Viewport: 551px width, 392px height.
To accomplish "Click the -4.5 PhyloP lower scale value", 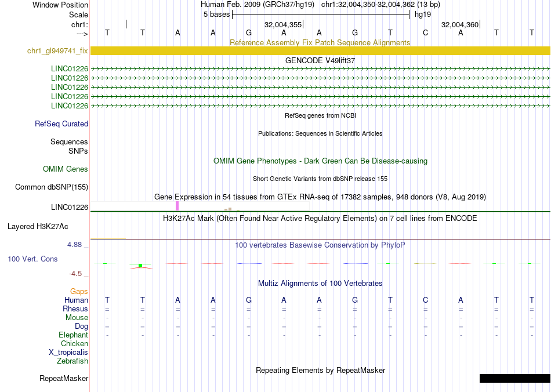I will click(x=75, y=274).
